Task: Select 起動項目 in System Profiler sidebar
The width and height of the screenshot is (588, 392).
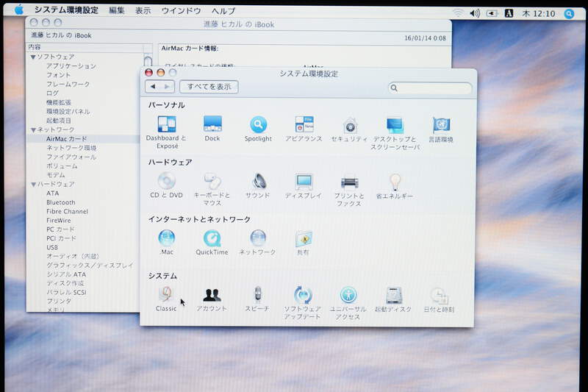Action: point(59,121)
